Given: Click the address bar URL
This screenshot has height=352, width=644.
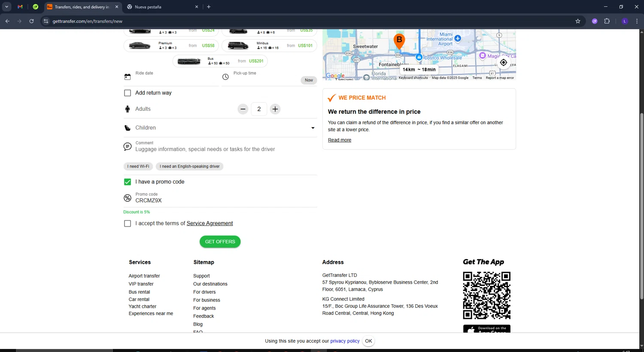Looking at the screenshot, I should 87,21.
